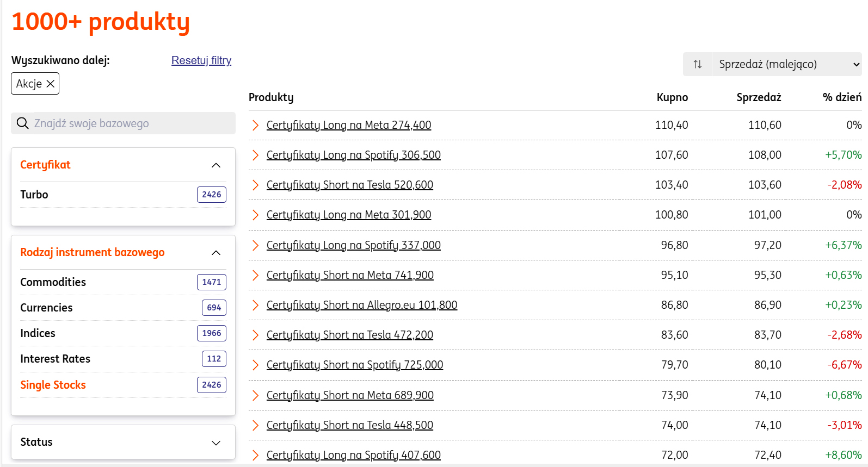868x467 pixels.
Task: Select Commodities underlying type
Action: [x=123, y=282]
